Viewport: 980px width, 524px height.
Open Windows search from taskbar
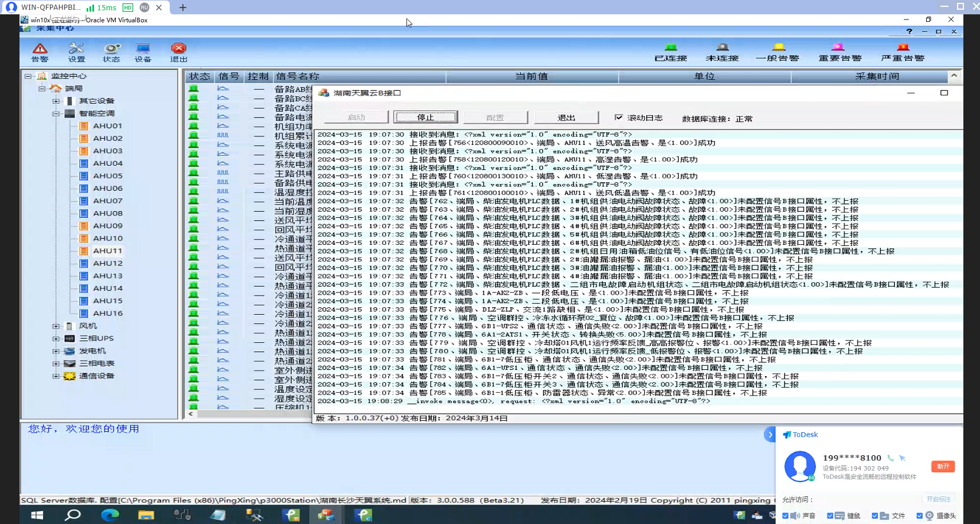point(73,515)
